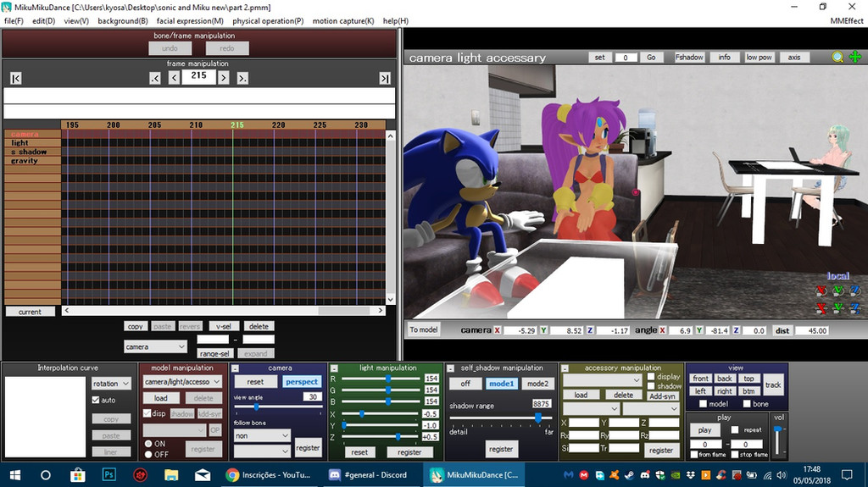
Task: Open the Mail app from taskbar
Action: point(202,475)
